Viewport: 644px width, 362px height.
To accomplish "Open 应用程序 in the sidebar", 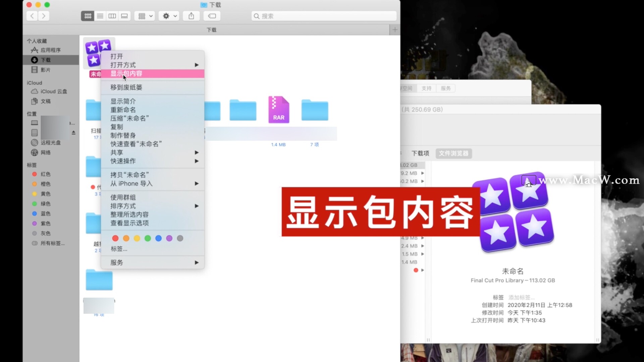I will (x=50, y=50).
